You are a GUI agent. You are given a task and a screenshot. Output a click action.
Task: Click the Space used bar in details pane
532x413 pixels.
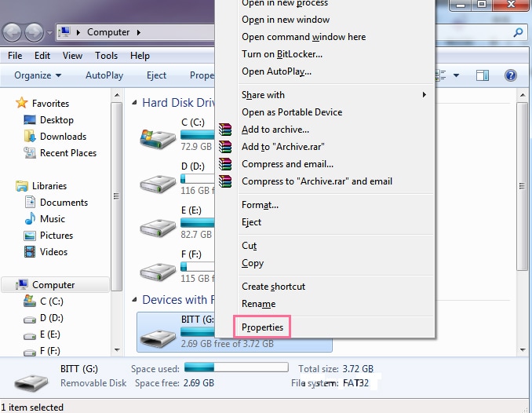(x=236, y=367)
